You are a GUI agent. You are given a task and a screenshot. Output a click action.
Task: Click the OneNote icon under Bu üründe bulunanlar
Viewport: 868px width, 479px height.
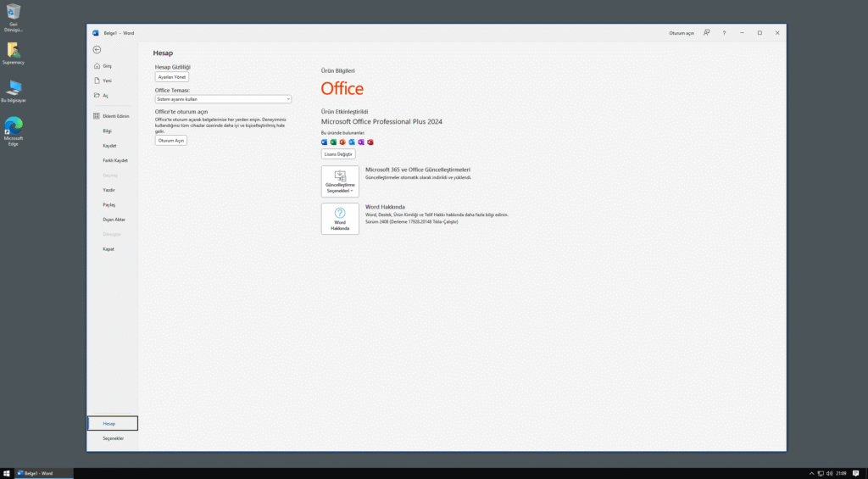[361, 142]
